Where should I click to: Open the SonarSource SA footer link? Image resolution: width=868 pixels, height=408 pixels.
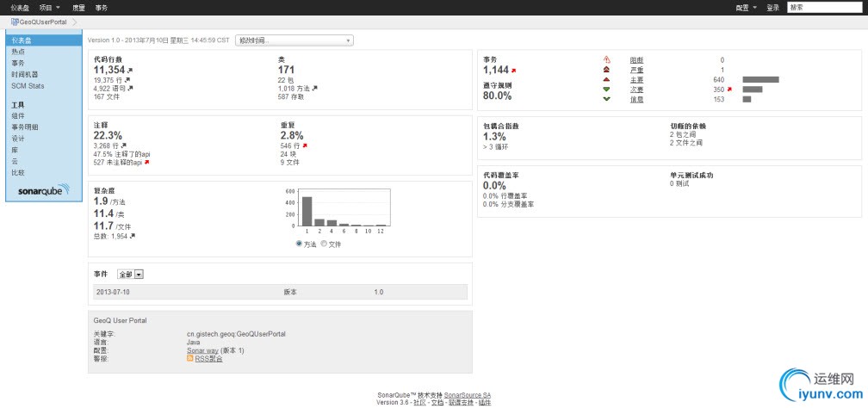468,395
